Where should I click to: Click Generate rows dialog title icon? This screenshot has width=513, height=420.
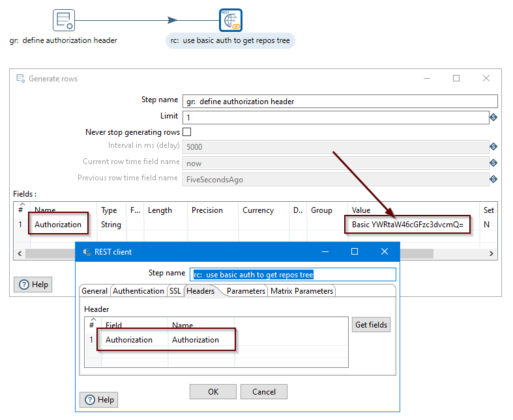click(x=20, y=79)
